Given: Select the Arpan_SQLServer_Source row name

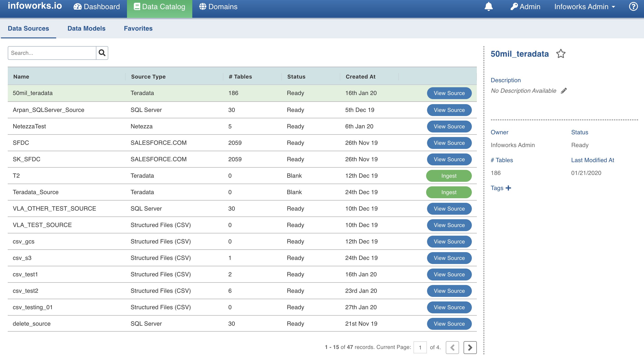Looking at the screenshot, I should pos(48,110).
